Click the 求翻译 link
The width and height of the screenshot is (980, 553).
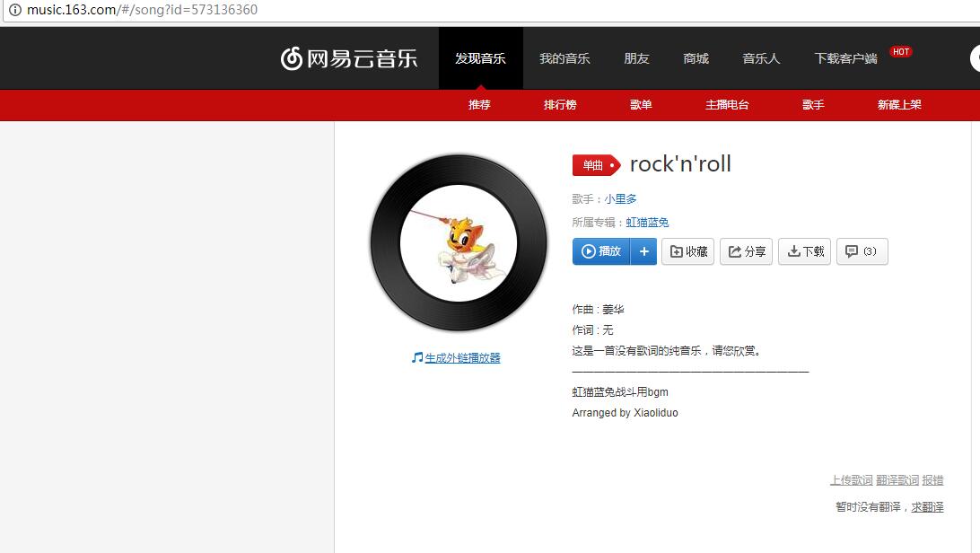click(x=928, y=506)
